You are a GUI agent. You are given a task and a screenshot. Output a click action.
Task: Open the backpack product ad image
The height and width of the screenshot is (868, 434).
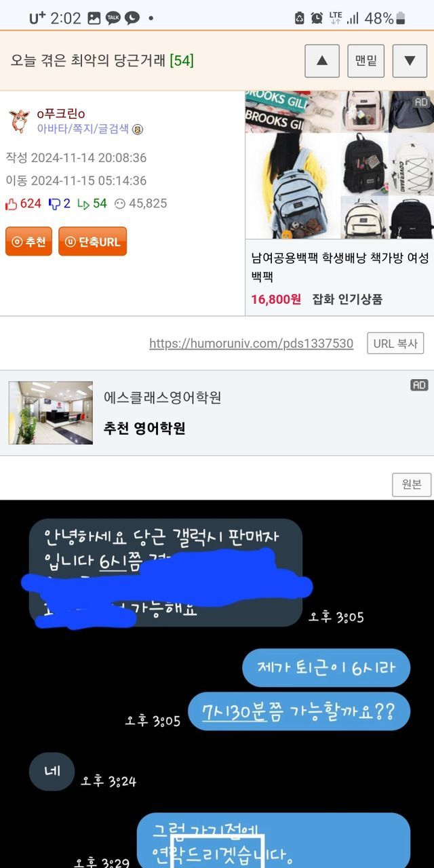[x=340, y=165]
